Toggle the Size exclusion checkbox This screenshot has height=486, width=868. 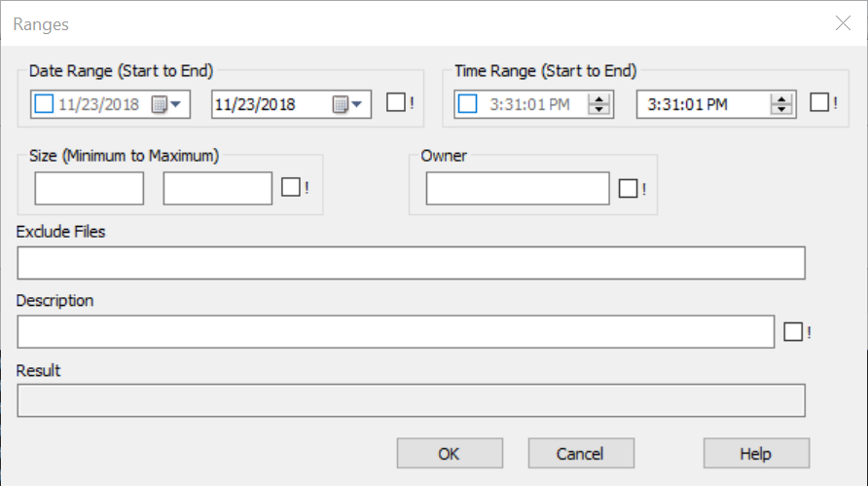291,188
